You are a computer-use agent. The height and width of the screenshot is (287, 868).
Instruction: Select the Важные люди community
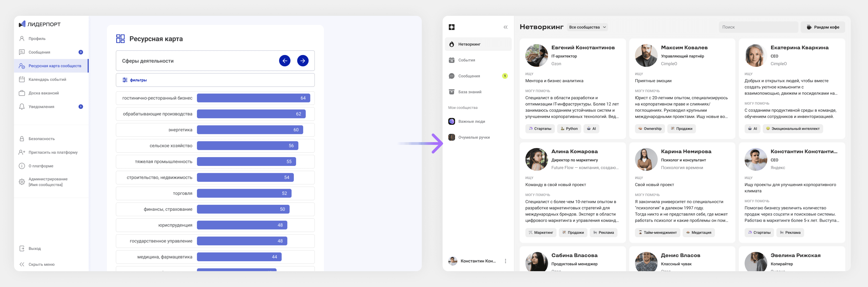point(471,121)
